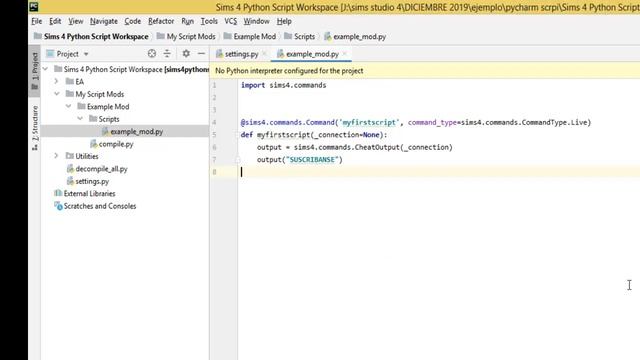Viewport: 640px width, 360px height.
Task: Collapse Sims 4 Python Script Workspace root
Action: click(x=46, y=69)
